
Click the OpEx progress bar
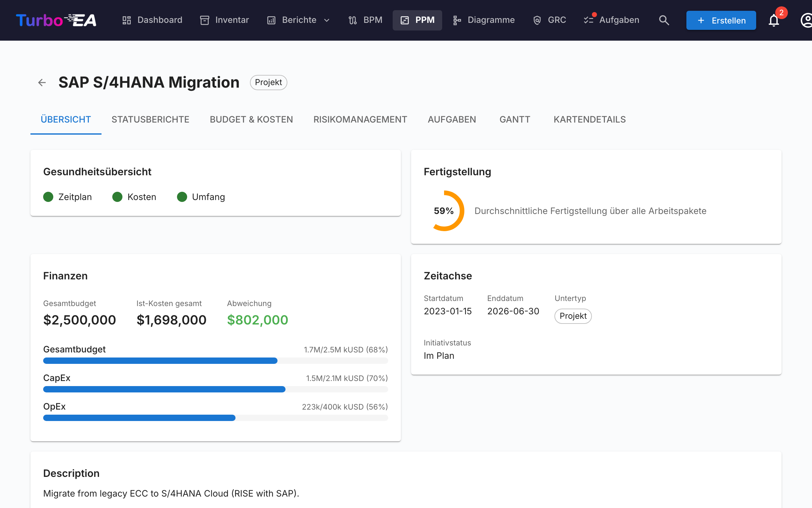(215, 418)
